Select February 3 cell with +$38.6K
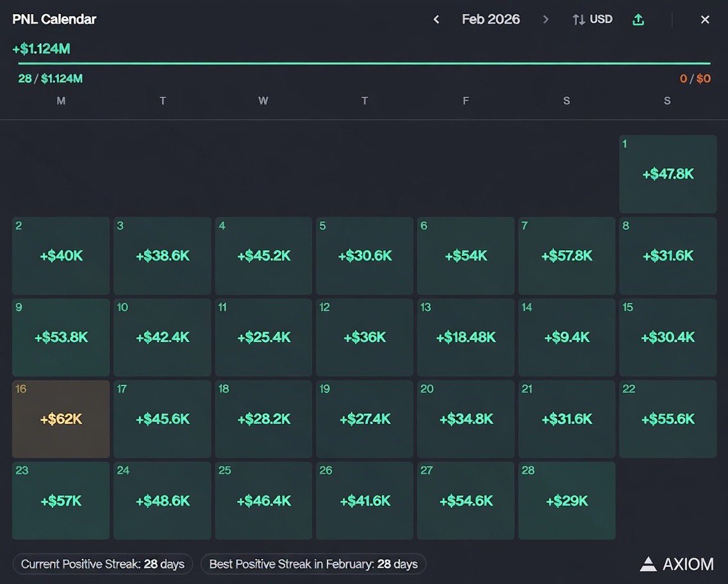Screen dimensions: 728x584 (162, 255)
